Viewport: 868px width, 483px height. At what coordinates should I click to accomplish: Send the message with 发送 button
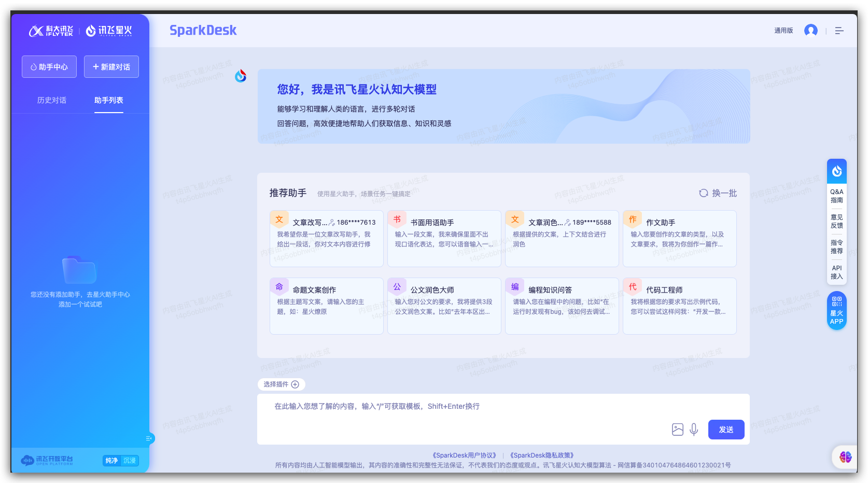tap(726, 430)
